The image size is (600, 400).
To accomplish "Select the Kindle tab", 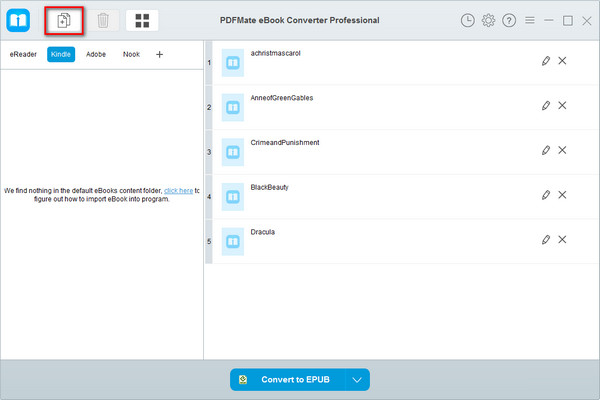I will click(x=61, y=54).
